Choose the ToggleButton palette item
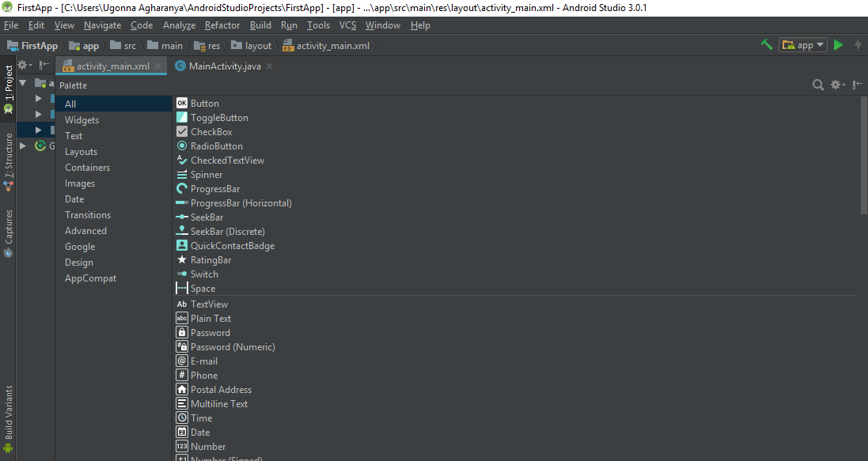The width and height of the screenshot is (868, 461). click(x=212, y=118)
